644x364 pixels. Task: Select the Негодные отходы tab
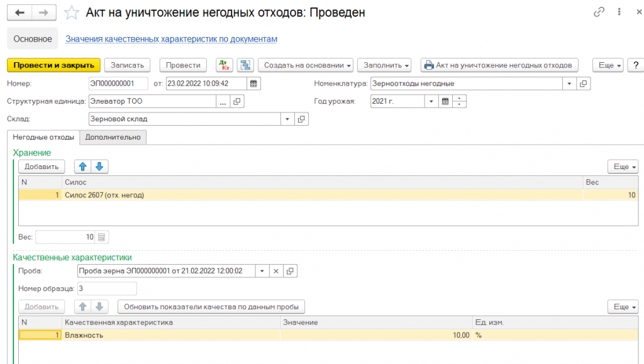(x=43, y=137)
